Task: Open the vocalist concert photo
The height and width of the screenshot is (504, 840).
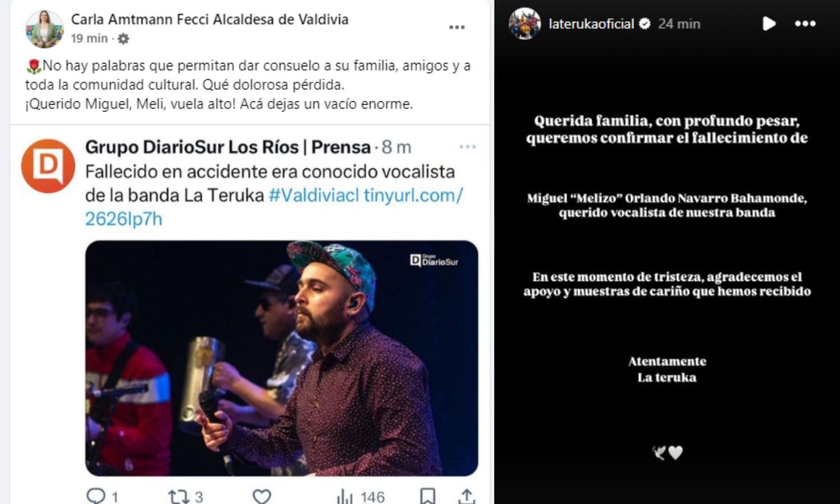Action: click(x=281, y=358)
